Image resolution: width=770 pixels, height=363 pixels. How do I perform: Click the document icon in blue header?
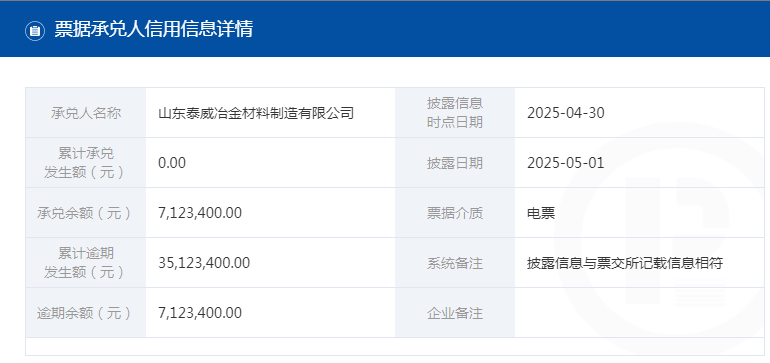35,30
